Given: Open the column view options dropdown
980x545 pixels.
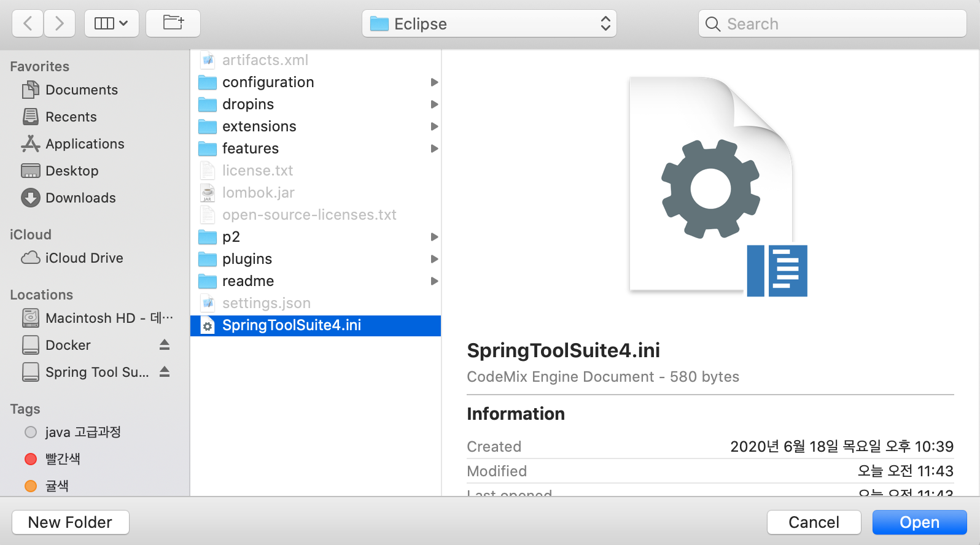Looking at the screenshot, I should point(111,23).
